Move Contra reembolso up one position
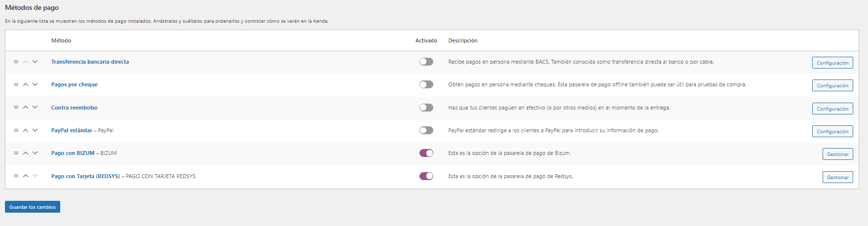Screen dimensions: 868x226 point(26,108)
